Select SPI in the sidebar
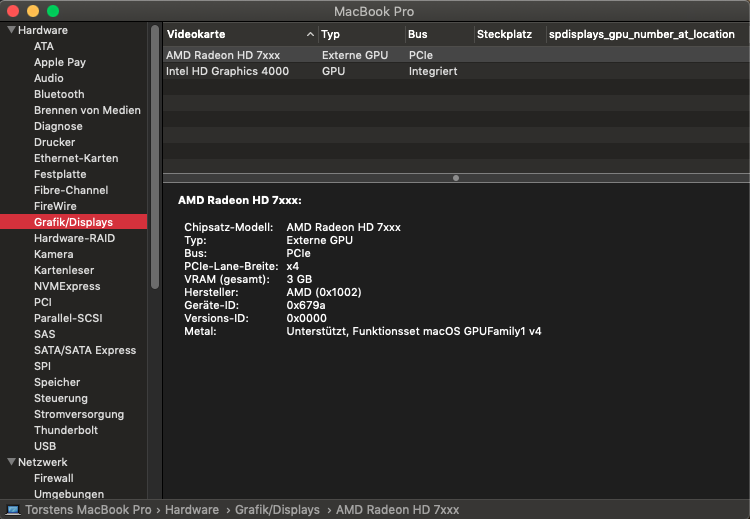Viewport: 750px width, 519px height. pyautogui.click(x=42, y=366)
